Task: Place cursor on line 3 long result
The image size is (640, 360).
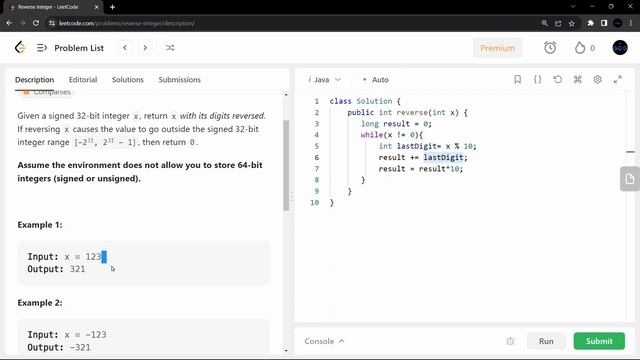Action: (396, 124)
